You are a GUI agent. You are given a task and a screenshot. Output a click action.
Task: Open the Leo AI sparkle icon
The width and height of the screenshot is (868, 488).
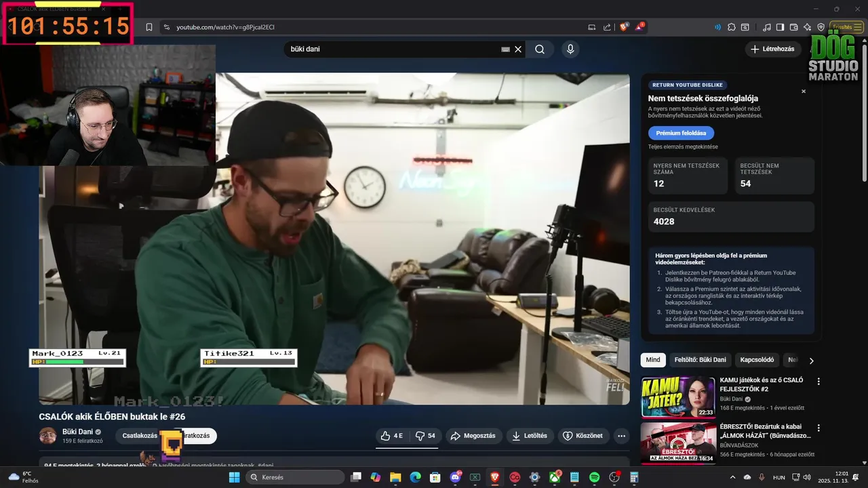click(807, 27)
